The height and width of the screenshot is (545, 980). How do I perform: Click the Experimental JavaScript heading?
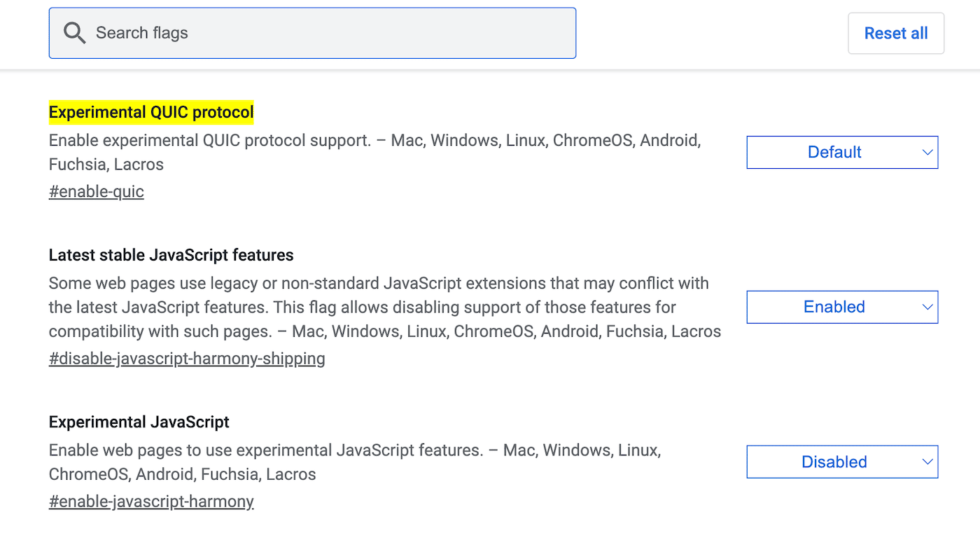pyautogui.click(x=139, y=422)
